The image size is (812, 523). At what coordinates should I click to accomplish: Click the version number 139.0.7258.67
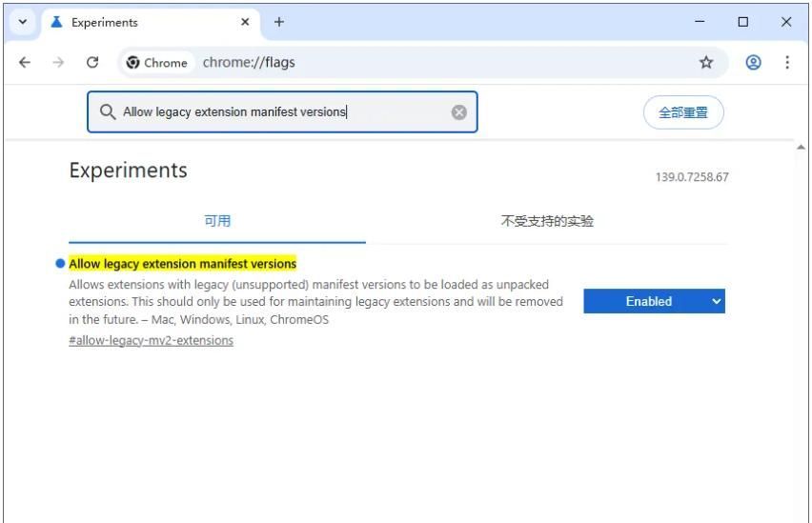point(692,177)
